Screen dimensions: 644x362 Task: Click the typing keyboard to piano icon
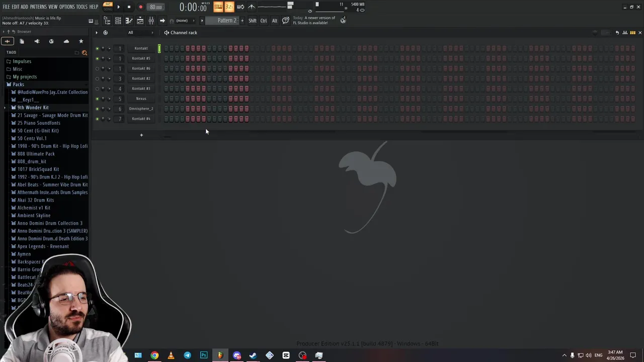coord(218,7)
